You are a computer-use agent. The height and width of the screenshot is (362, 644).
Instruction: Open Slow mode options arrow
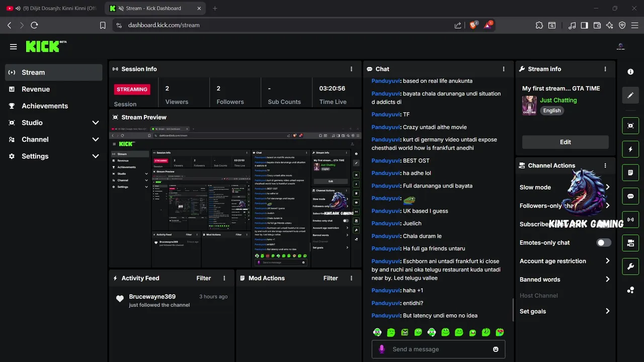[x=607, y=187]
